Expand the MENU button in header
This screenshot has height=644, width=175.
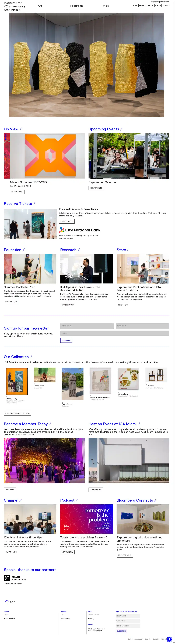coord(166,5)
